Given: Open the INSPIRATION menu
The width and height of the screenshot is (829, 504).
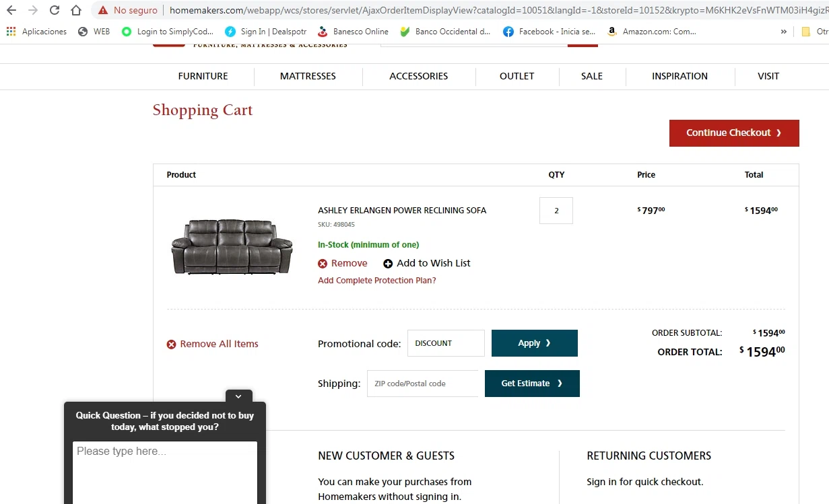Looking at the screenshot, I should (679, 76).
